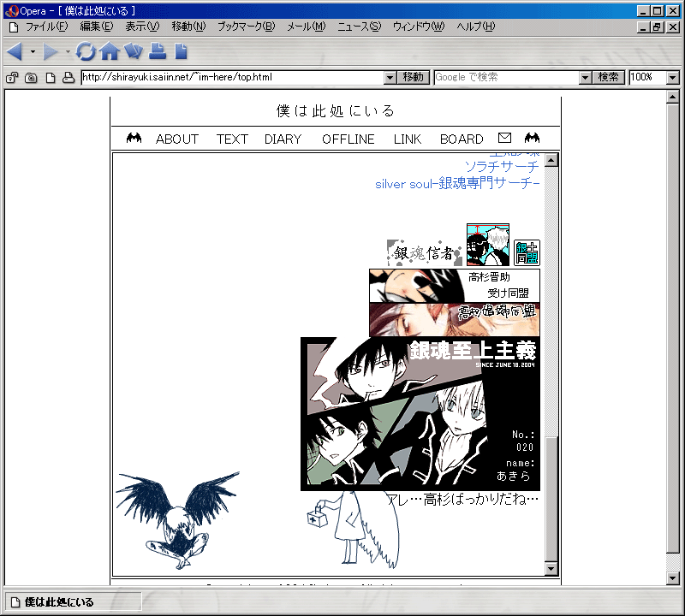Image resolution: width=685 pixels, height=616 pixels.
Task: Open the ファイル(F) menu
Action: [x=47, y=27]
